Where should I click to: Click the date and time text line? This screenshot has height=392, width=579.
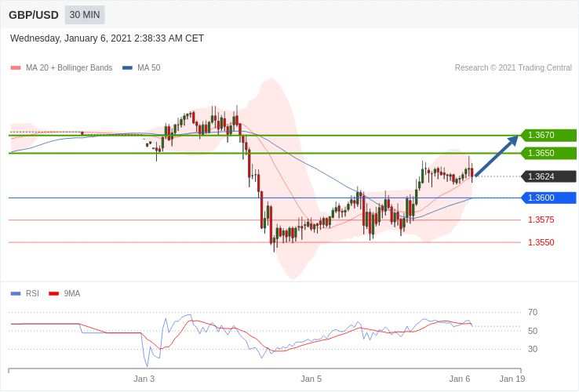click(107, 38)
